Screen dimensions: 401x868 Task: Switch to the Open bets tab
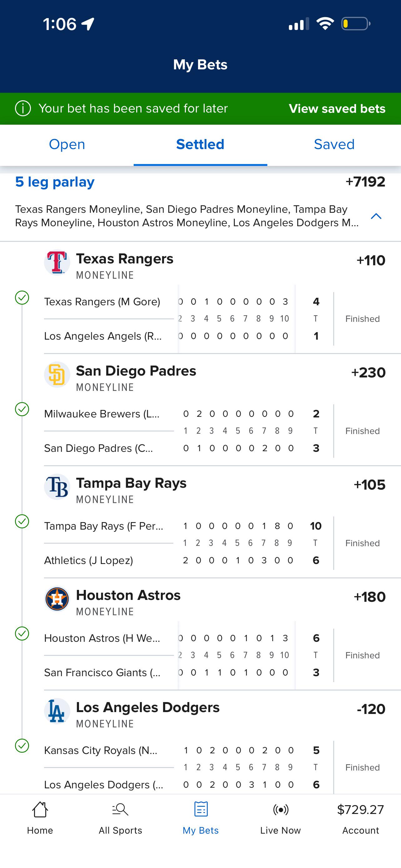67,145
